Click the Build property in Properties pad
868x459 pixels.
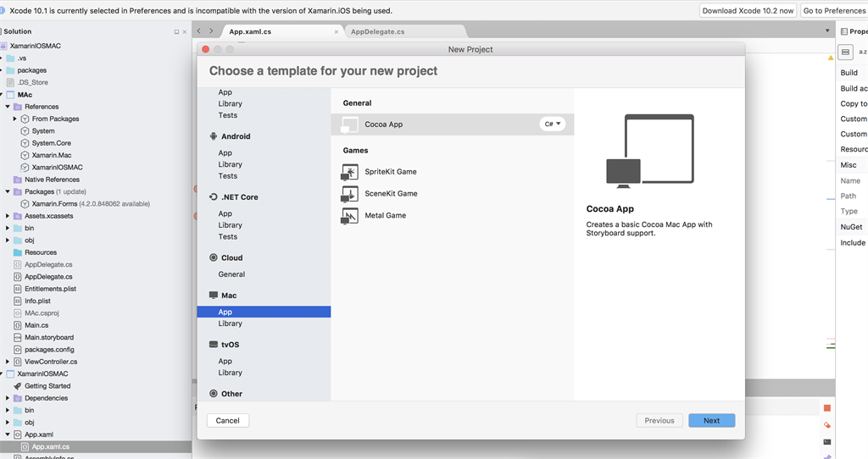point(849,73)
